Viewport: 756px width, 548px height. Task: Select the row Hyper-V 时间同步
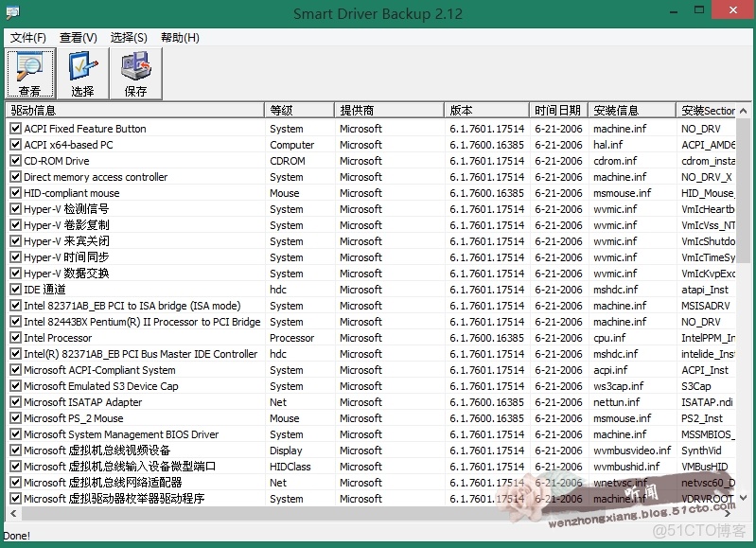pyautogui.click(x=371, y=257)
